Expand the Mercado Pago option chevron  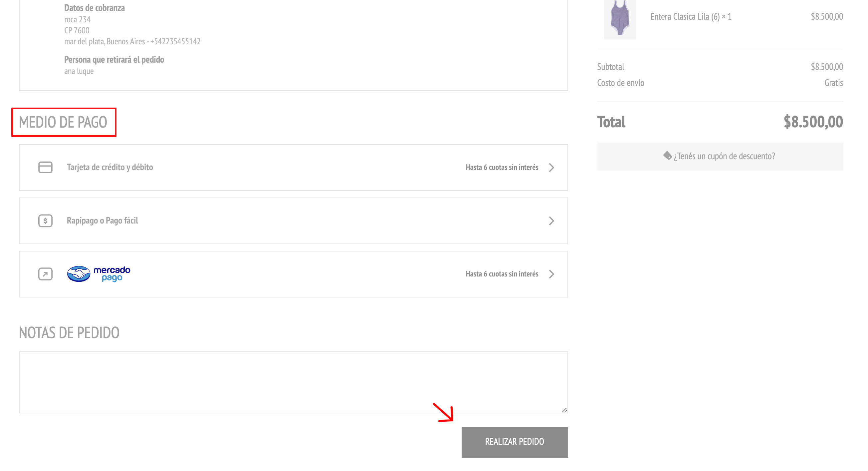tap(551, 274)
